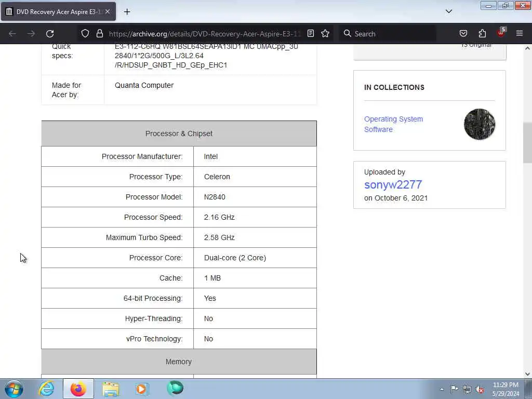The image size is (532, 399).
Task: Click the scrollbar up arrow
Action: [527, 48]
